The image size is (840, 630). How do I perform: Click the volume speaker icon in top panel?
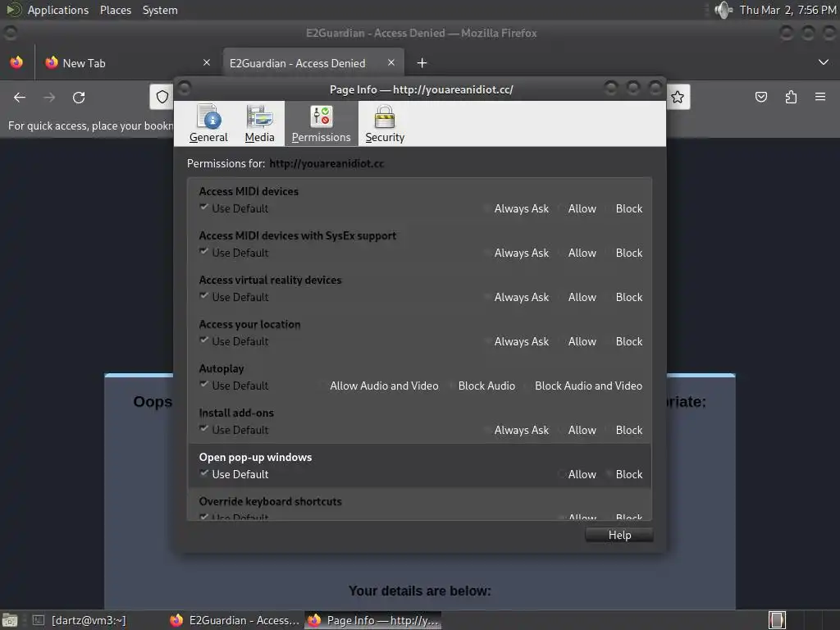(724, 10)
